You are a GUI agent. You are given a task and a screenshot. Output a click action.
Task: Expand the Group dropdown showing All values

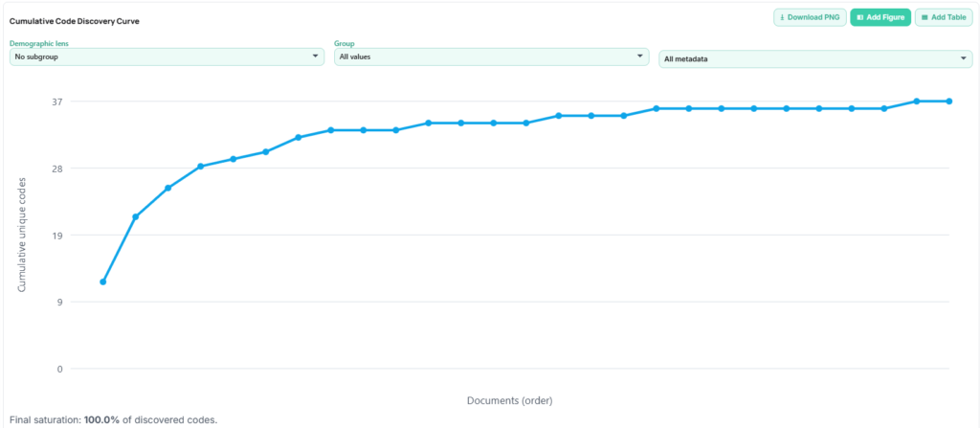[x=491, y=56]
